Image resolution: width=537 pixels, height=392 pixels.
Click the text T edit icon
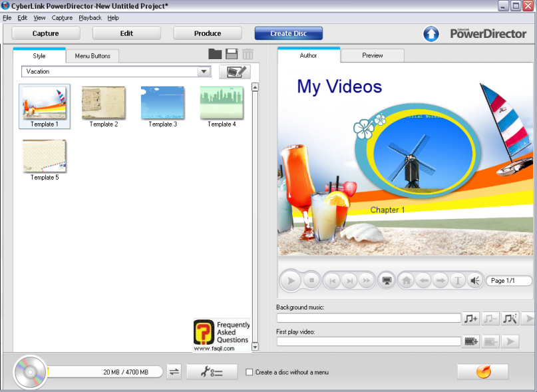click(458, 281)
